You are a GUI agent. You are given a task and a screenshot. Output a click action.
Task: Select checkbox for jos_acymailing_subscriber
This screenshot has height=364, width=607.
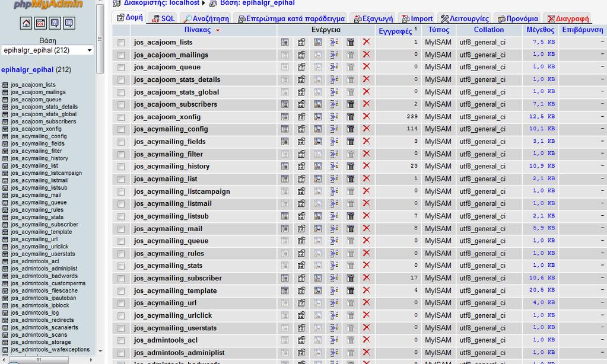[x=121, y=279]
